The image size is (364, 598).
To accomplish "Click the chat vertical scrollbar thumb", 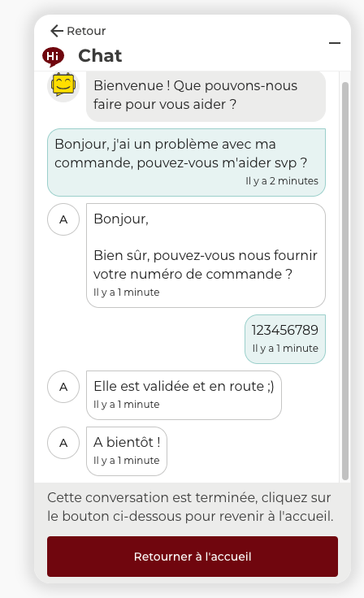I will 345,281.
